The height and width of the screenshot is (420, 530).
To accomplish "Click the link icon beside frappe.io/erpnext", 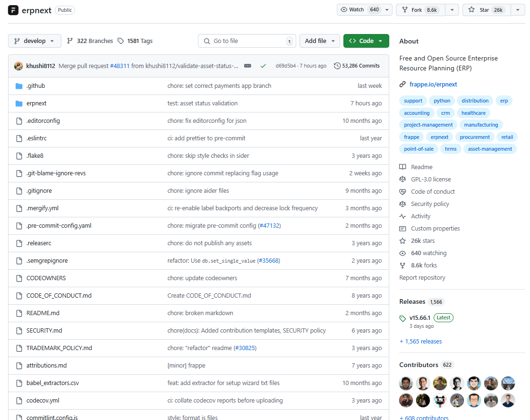I will pyautogui.click(x=402, y=85).
